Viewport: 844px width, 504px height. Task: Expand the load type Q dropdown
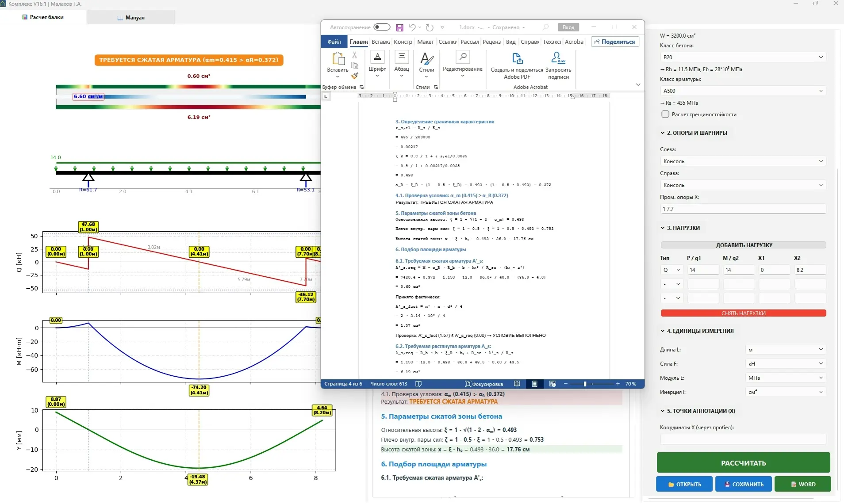click(671, 270)
